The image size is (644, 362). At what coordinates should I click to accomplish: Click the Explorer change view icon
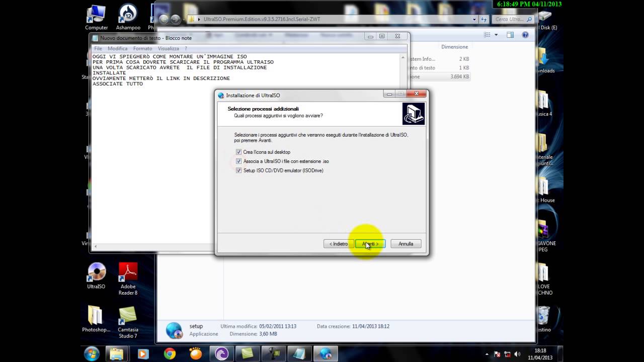[487, 35]
